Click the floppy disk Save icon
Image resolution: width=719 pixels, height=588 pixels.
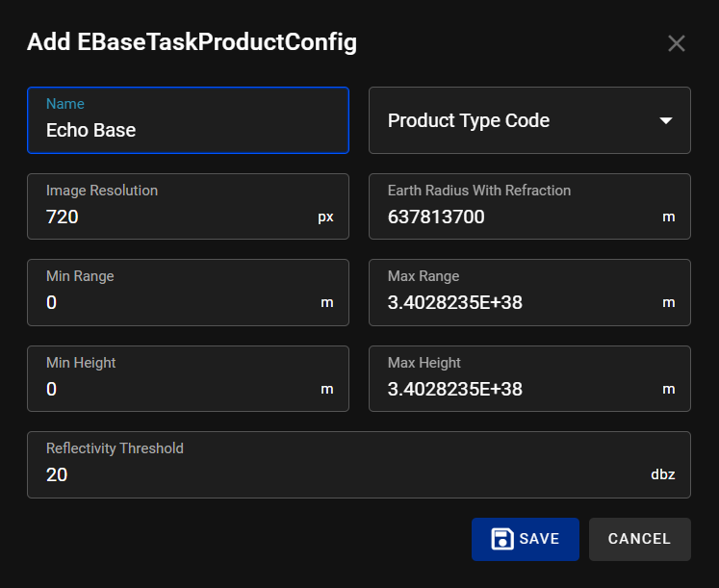(x=501, y=539)
